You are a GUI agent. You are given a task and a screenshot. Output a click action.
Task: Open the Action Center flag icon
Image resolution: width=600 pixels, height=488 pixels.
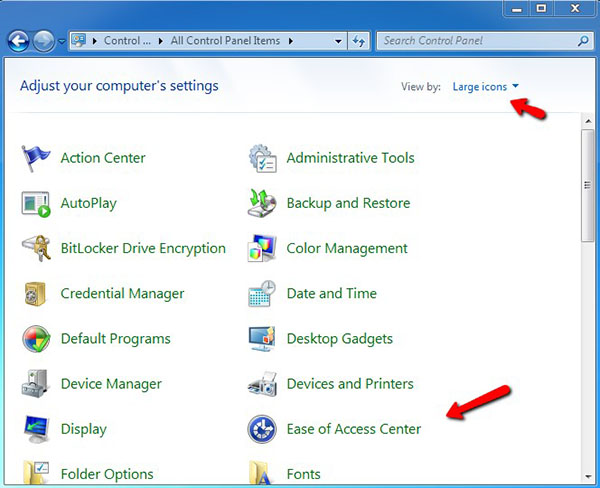(36, 158)
